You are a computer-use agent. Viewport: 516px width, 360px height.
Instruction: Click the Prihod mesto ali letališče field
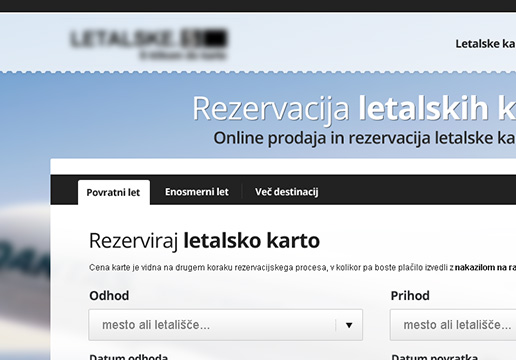(453, 325)
